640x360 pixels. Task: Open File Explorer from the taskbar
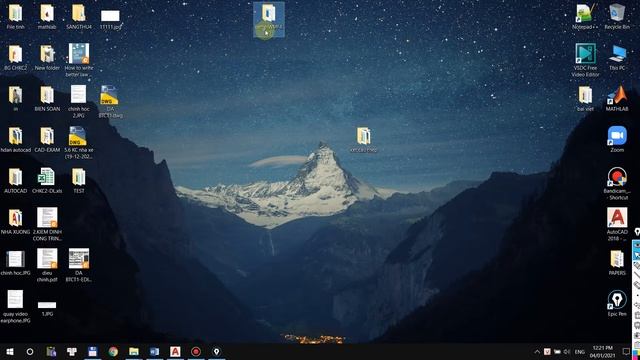click(134, 351)
